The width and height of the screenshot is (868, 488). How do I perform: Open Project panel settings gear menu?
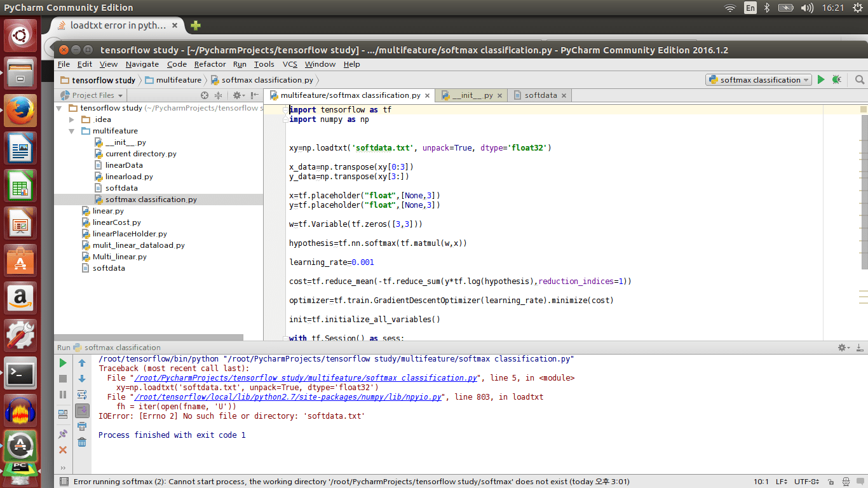tap(237, 95)
